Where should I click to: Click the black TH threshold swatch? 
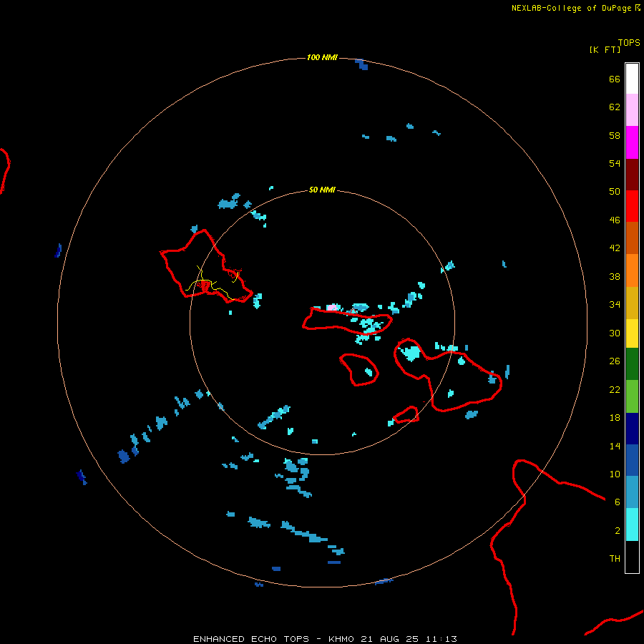click(x=632, y=557)
